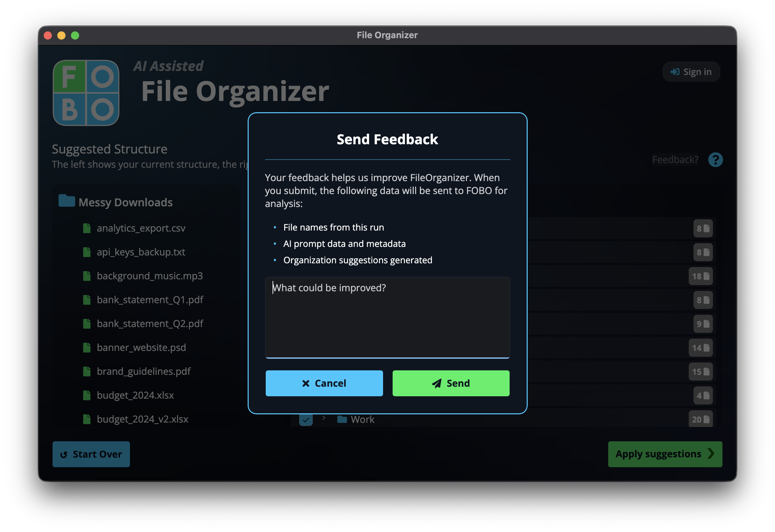Uncheck the checkbox next to the Work folder
Viewport: 775px width, 532px height.
[x=306, y=419]
